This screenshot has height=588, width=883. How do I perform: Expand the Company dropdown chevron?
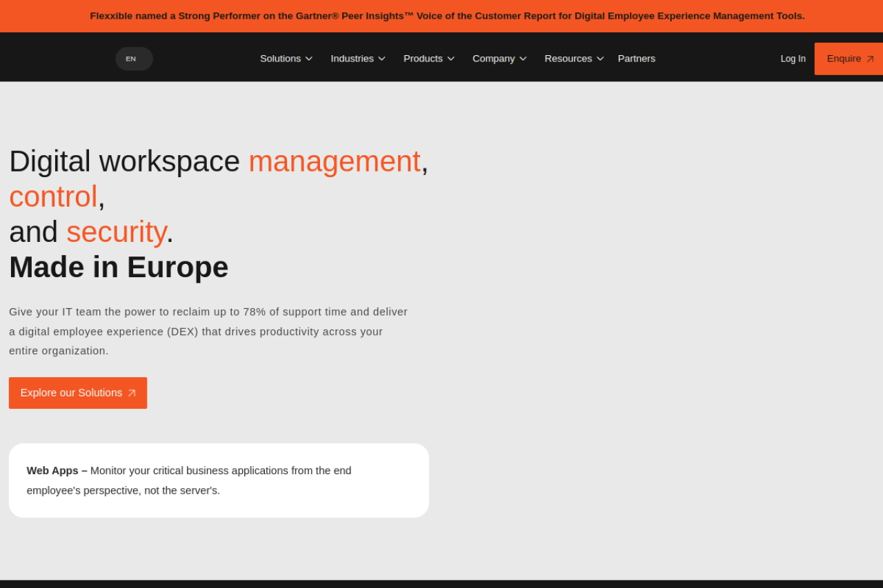[x=523, y=59]
